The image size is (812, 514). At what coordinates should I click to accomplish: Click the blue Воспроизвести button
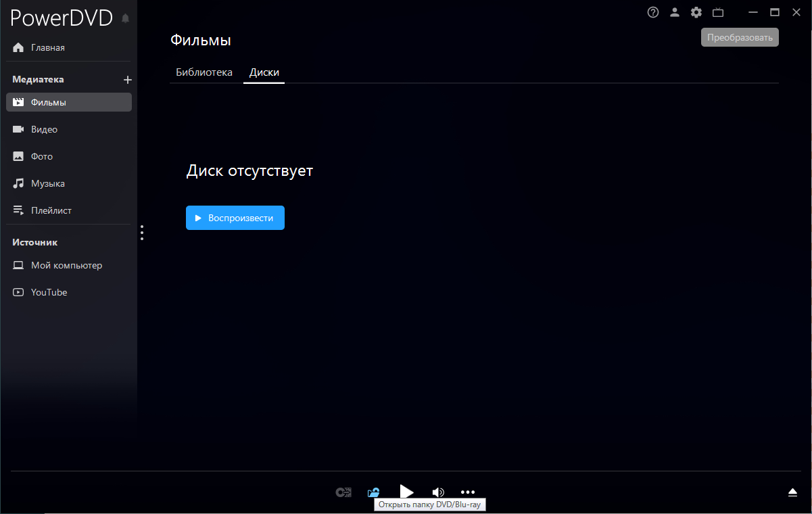click(x=235, y=218)
